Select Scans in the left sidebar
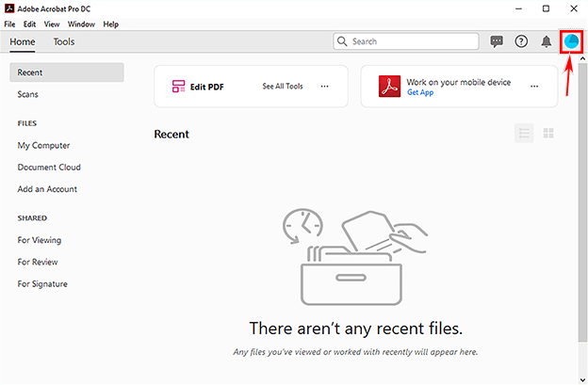Screen dimensions: 588x385 pyautogui.click(x=28, y=94)
